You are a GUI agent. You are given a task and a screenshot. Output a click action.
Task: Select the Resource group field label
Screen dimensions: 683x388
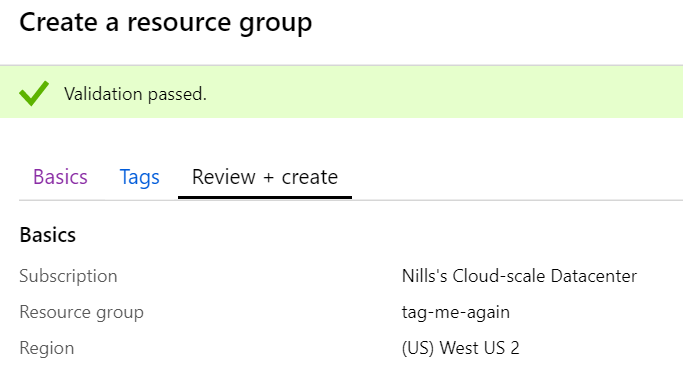tap(81, 313)
